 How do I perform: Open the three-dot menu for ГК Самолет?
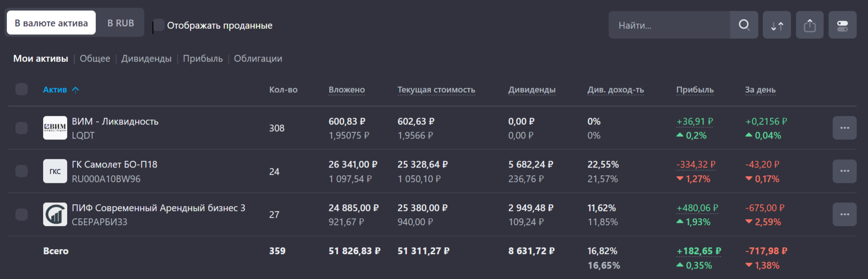tap(844, 171)
